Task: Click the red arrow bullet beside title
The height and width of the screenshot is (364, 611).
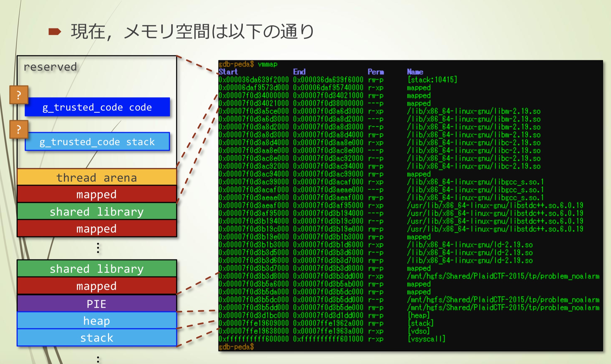Action: tap(55, 32)
